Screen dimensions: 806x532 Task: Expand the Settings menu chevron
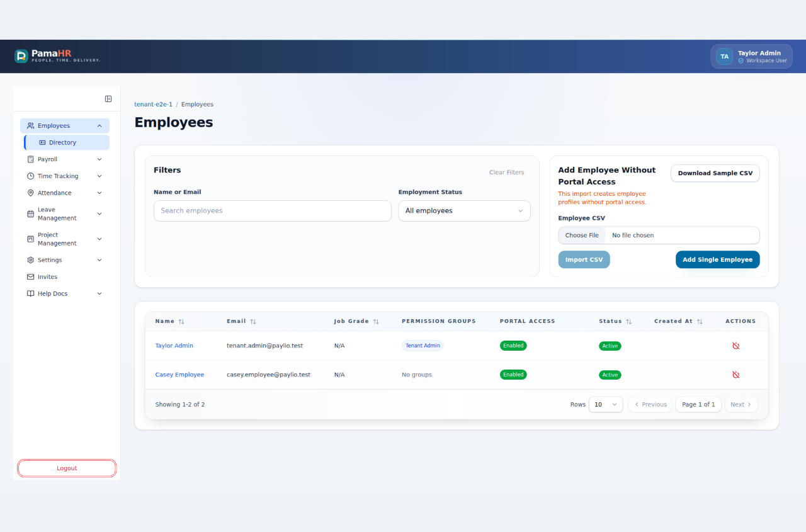tap(99, 260)
